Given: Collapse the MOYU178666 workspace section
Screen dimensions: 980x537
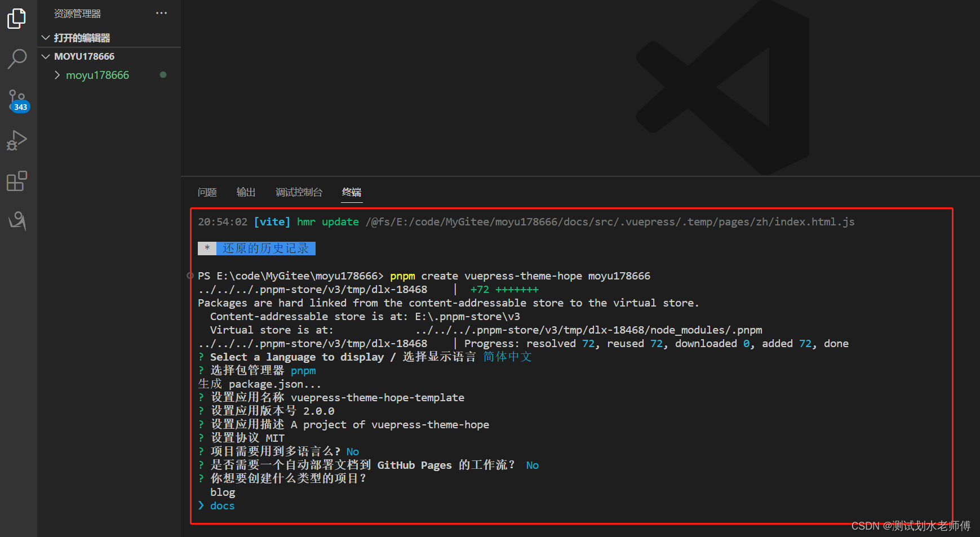Looking at the screenshot, I should tap(46, 56).
